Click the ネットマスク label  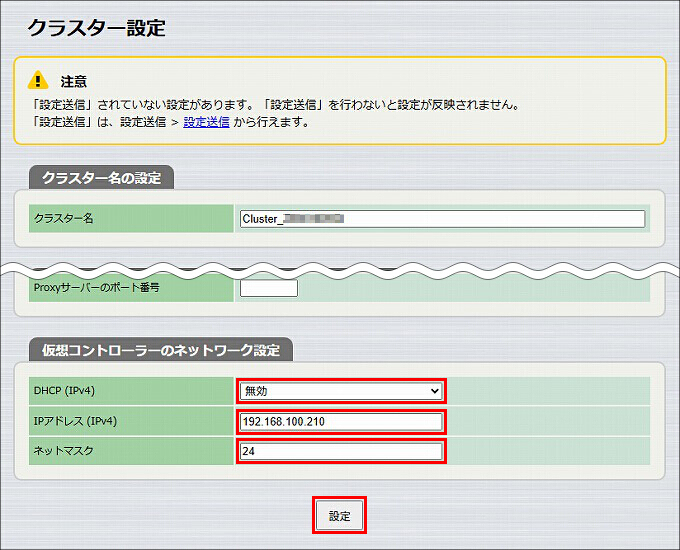(64, 451)
